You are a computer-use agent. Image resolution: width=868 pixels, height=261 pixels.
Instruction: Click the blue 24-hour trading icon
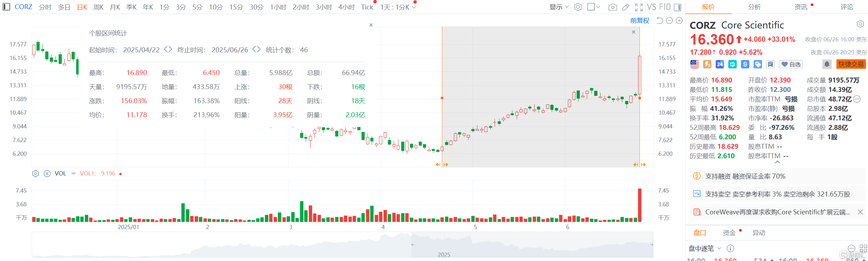point(720,64)
